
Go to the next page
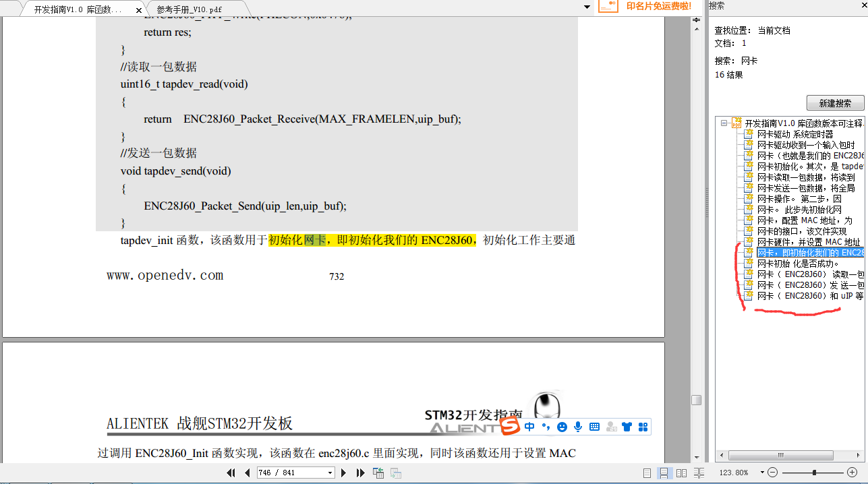tap(344, 473)
